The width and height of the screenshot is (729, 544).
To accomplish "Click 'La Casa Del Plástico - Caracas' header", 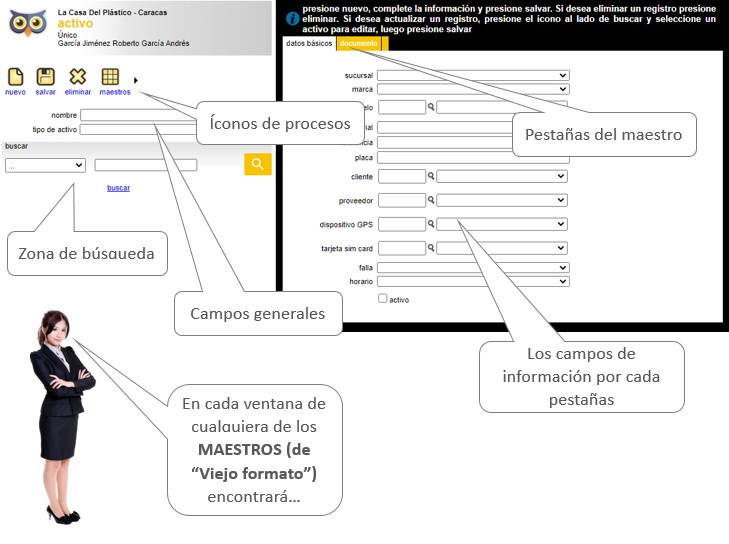I will 112,13.
